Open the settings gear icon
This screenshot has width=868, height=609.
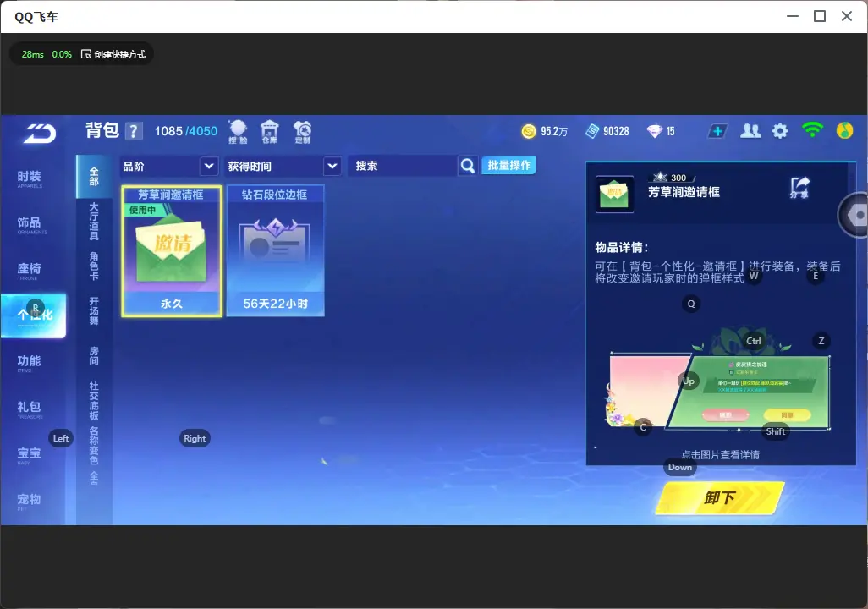[780, 131]
